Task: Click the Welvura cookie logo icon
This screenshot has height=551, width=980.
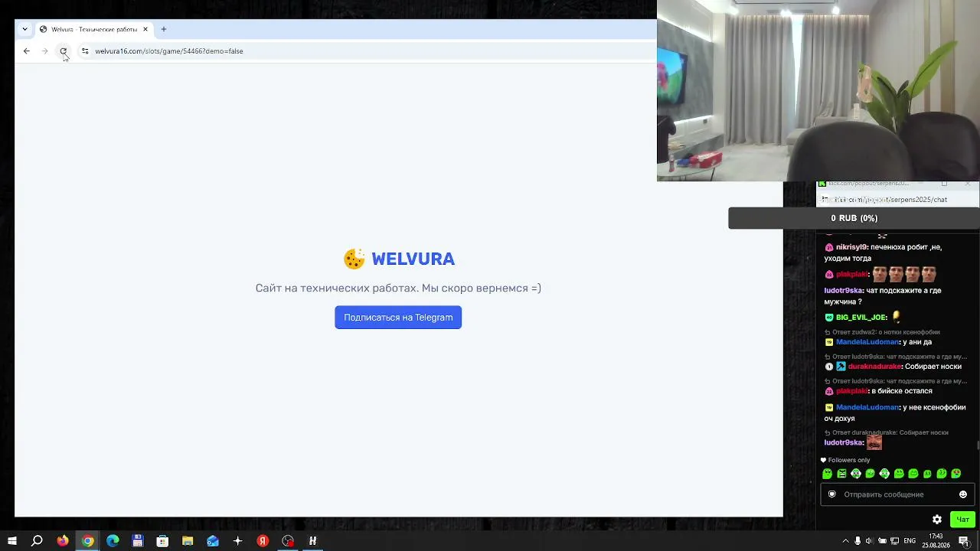Action: click(x=354, y=259)
